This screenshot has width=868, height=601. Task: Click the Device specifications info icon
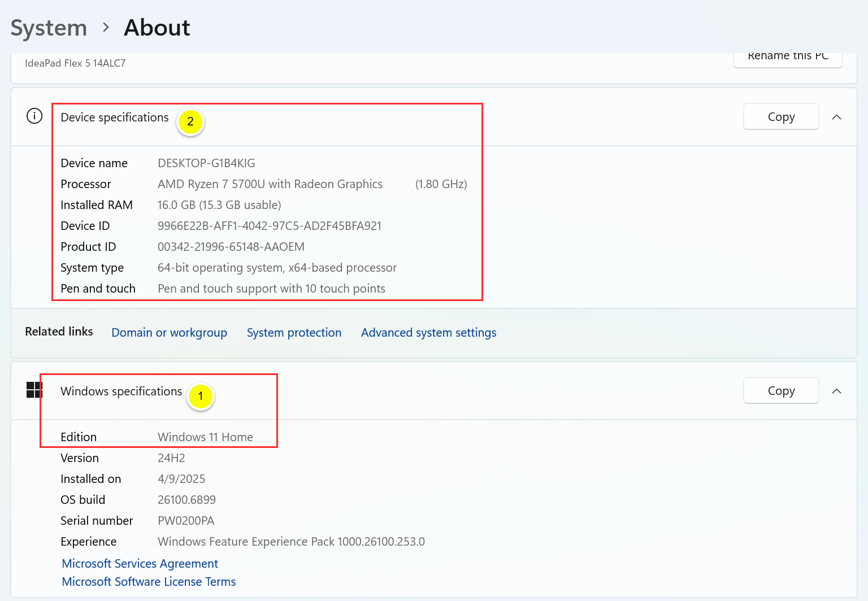pyautogui.click(x=34, y=116)
